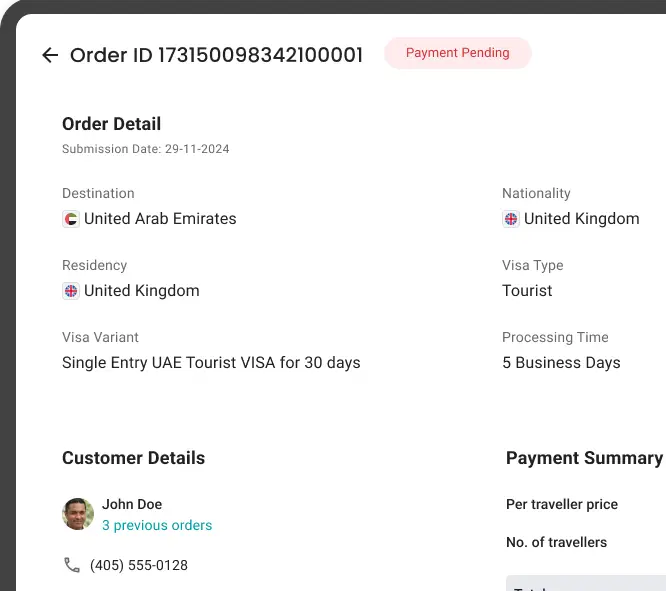Click the Submission Date text
The image size is (666, 591).
click(146, 149)
